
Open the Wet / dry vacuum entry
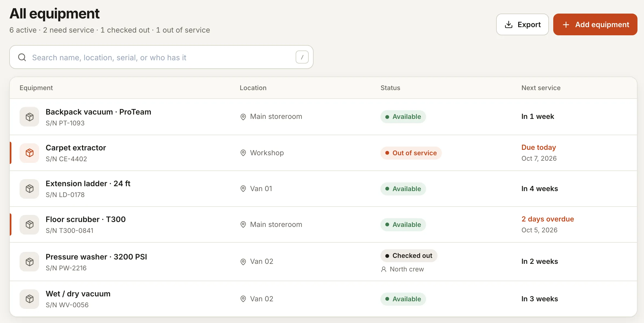coord(323,299)
